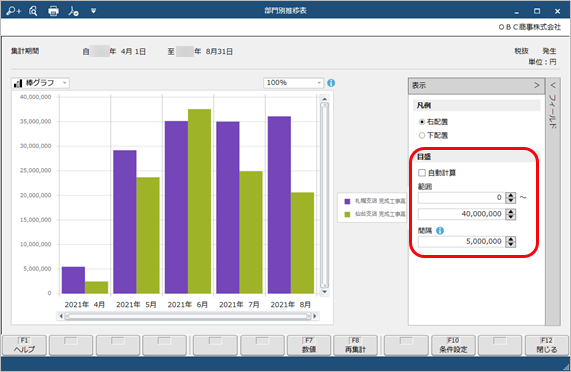This screenshot has width=571, height=372.
Task: Click the purple bar for 2021年 7月
Action: pyautogui.click(x=228, y=207)
